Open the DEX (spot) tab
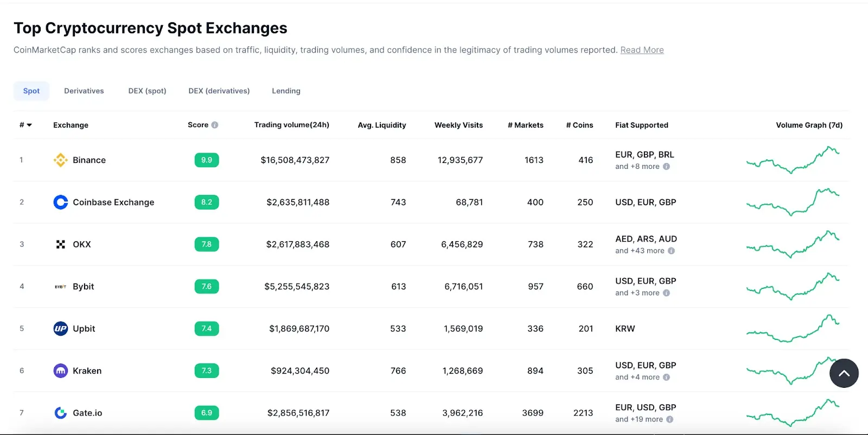868x435 pixels. coord(147,91)
